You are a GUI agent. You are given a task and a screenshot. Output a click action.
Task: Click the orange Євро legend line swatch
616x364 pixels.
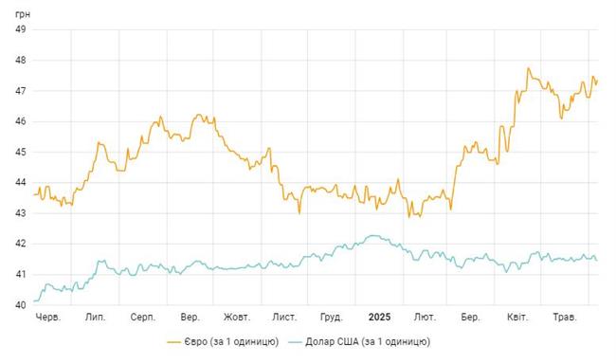(x=173, y=342)
